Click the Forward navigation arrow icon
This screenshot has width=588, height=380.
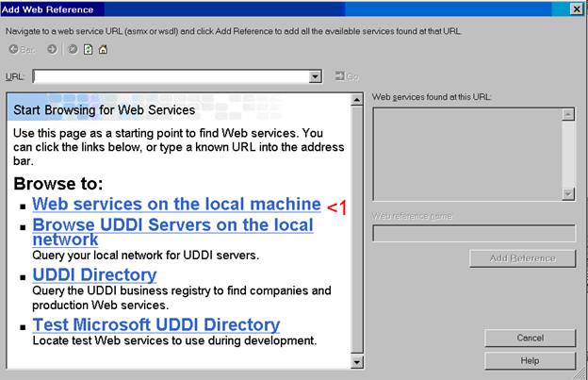pyautogui.click(x=52, y=49)
